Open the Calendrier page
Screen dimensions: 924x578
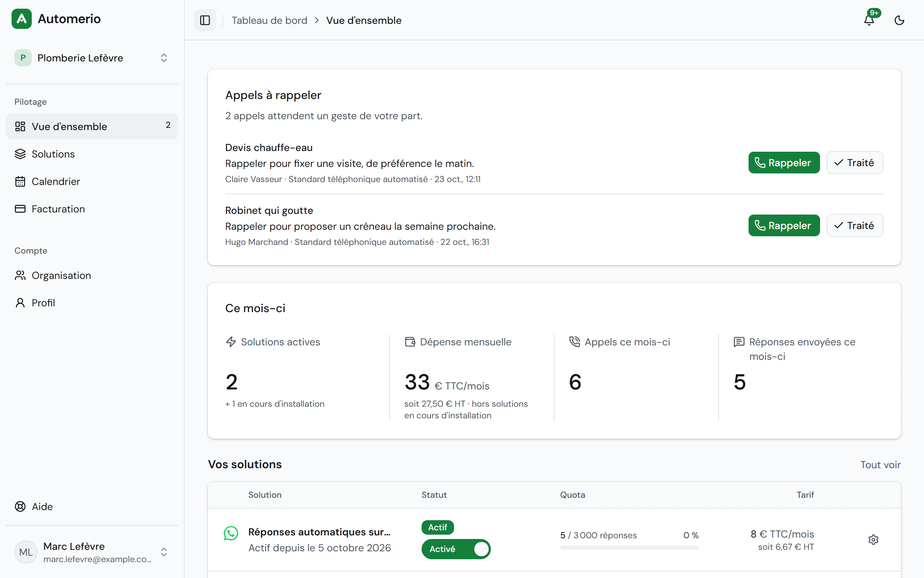click(x=92, y=182)
